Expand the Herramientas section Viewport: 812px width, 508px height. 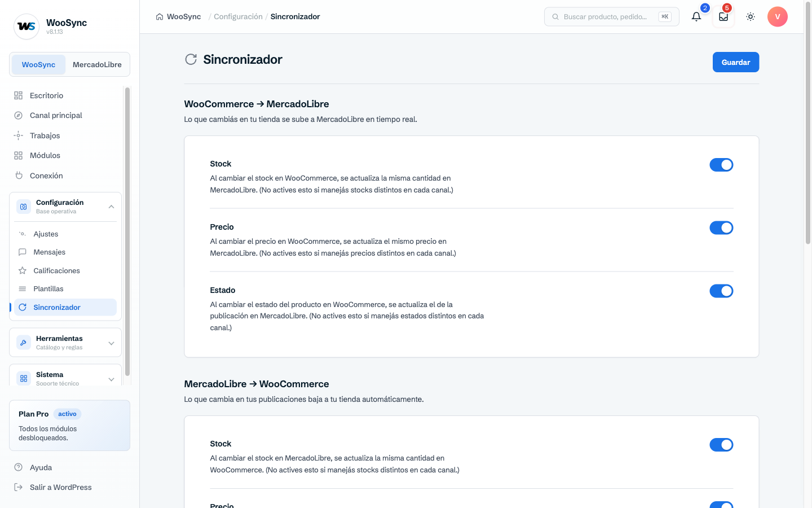coord(65,343)
